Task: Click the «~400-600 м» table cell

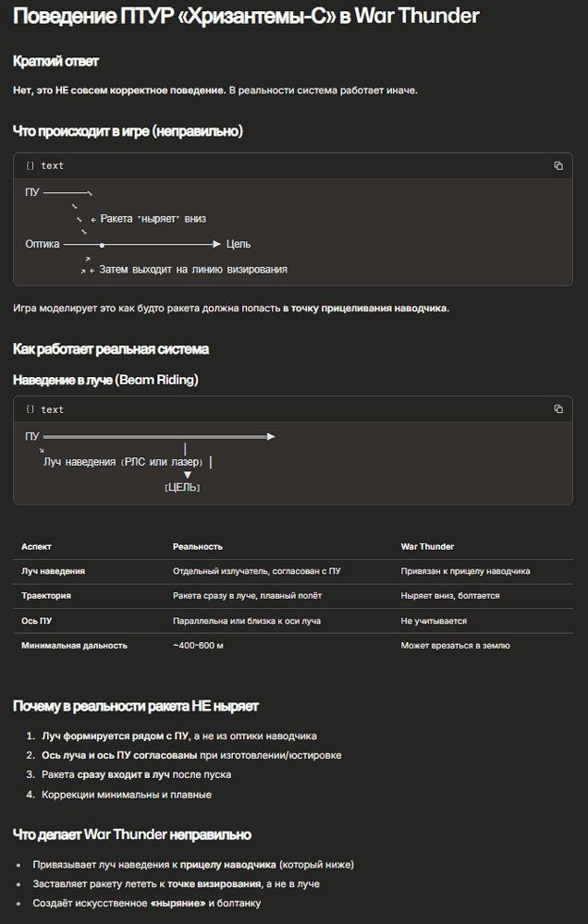Action: pyautogui.click(x=199, y=645)
